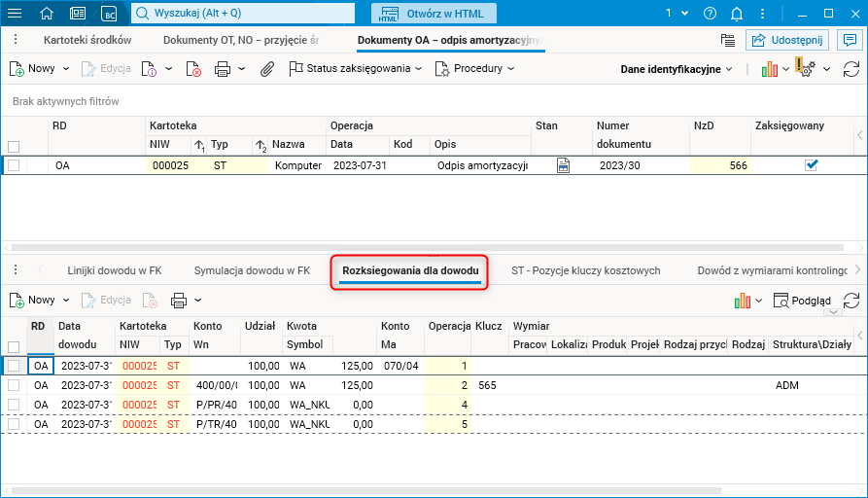Click the print icon in top toolbar

[223, 69]
